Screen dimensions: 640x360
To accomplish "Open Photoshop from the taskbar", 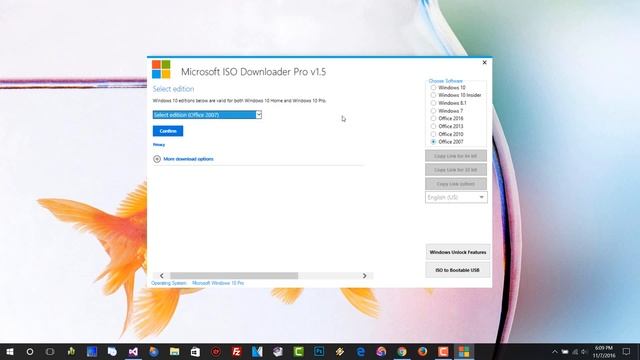I will click(x=319, y=351).
